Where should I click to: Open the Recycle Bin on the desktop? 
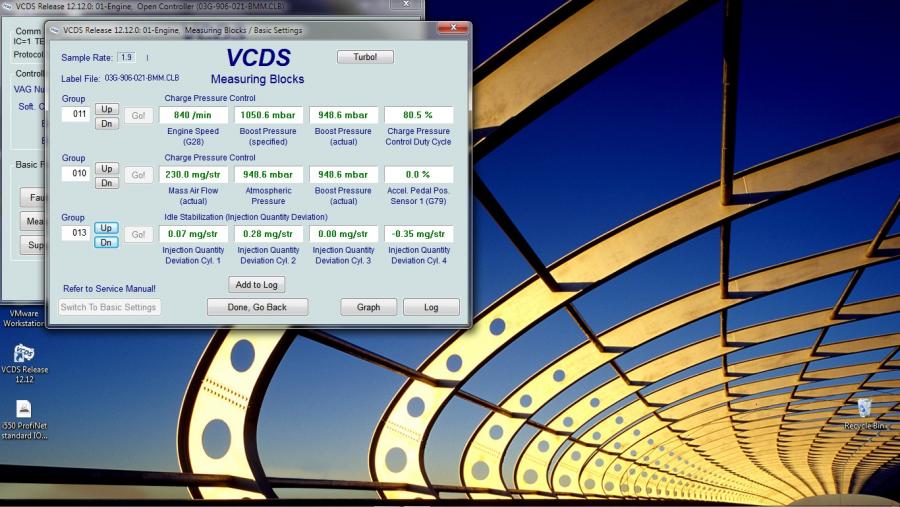pos(865,408)
